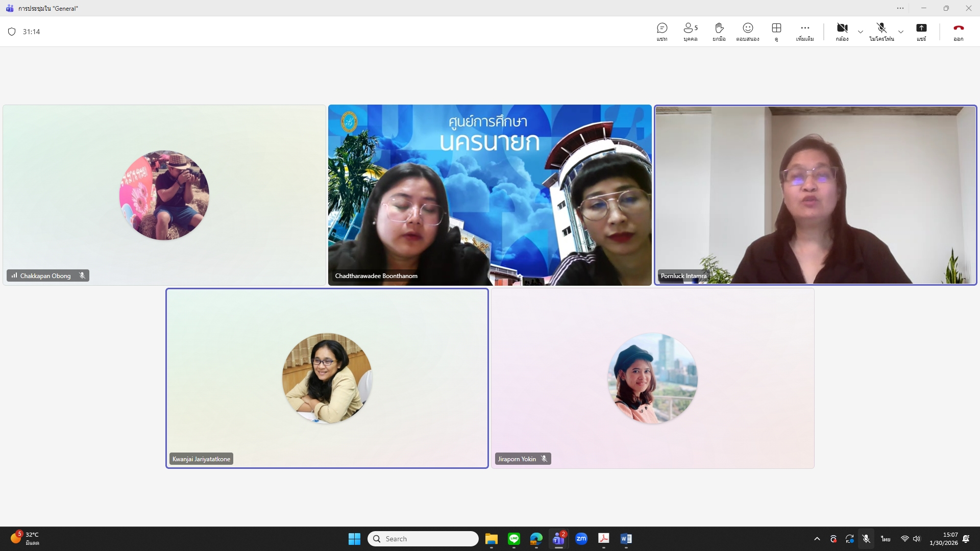Raise hand in the meeting
Viewport: 980px width, 551px height.
tap(719, 31)
